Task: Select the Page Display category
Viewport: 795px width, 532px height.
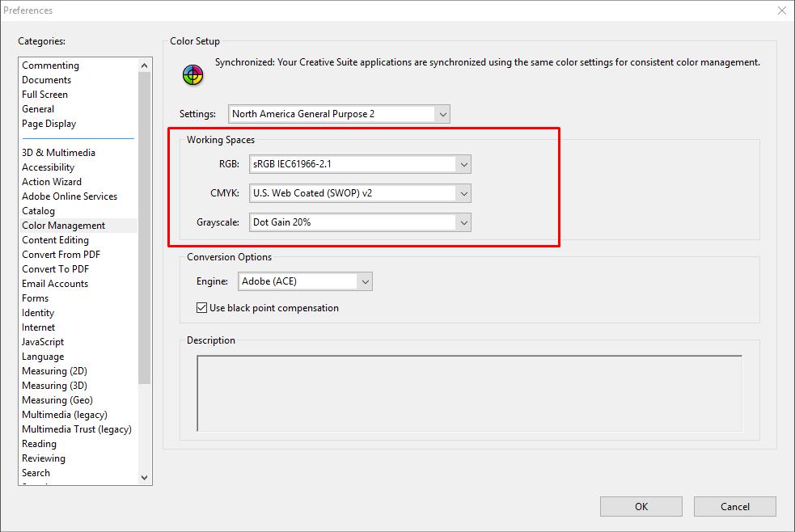Action: click(x=79, y=124)
